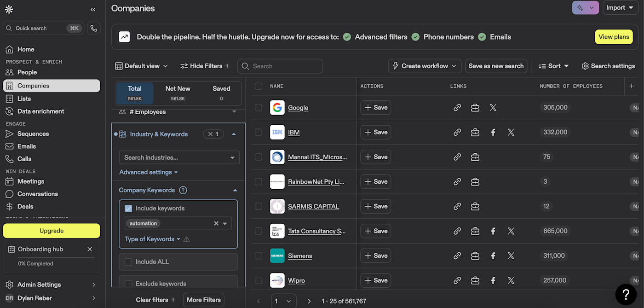
Task: Open Google's X profile icon
Action: pos(493,108)
